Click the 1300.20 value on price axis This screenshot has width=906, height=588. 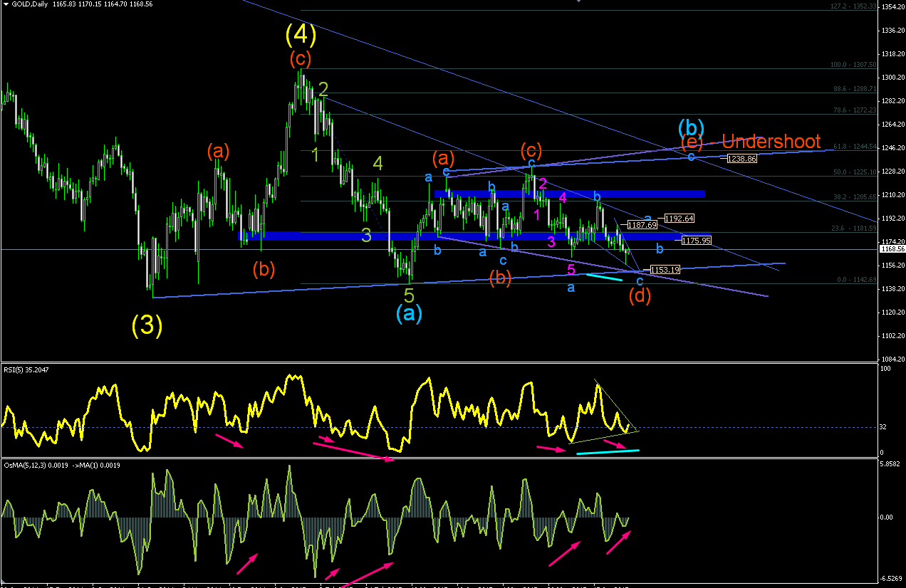(892, 77)
